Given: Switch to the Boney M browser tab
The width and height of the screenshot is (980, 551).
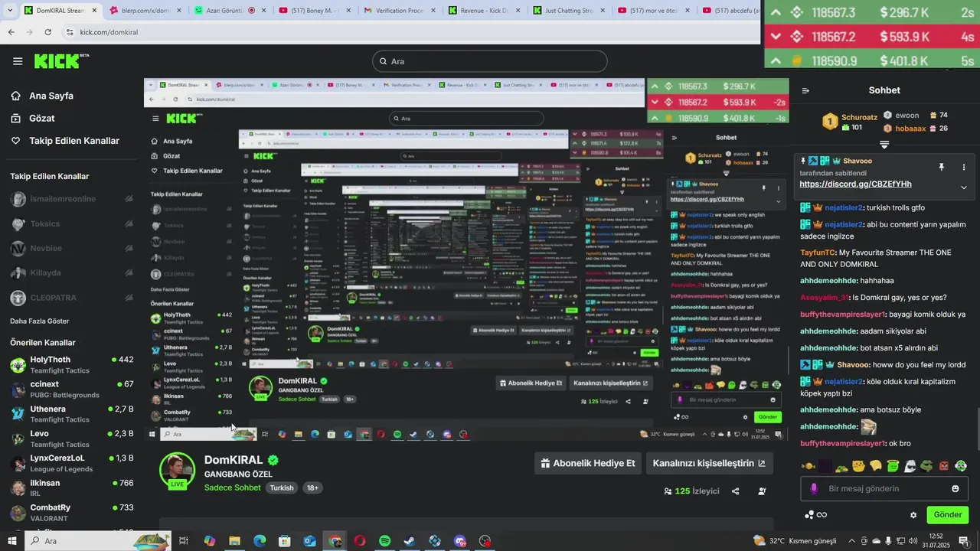Looking at the screenshot, I should 312,11.
